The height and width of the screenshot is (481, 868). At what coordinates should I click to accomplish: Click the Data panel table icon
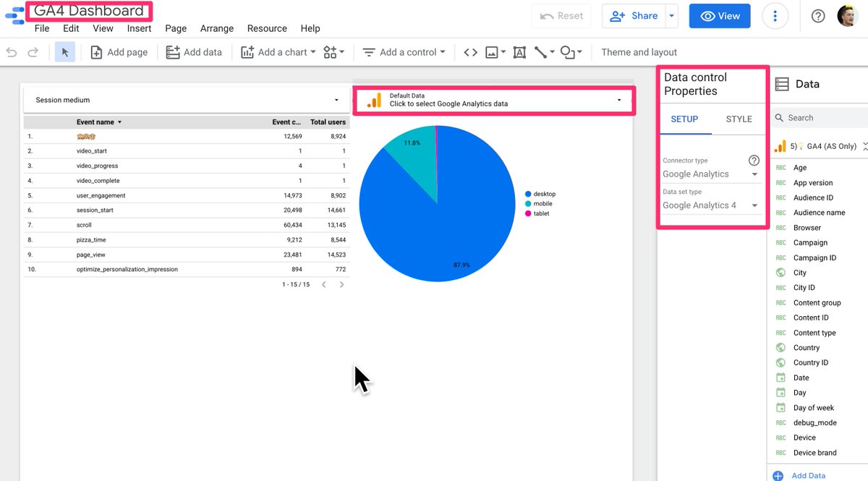781,84
